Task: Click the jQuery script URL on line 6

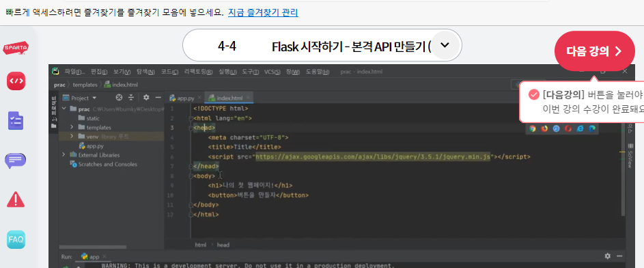Action: coord(374,157)
